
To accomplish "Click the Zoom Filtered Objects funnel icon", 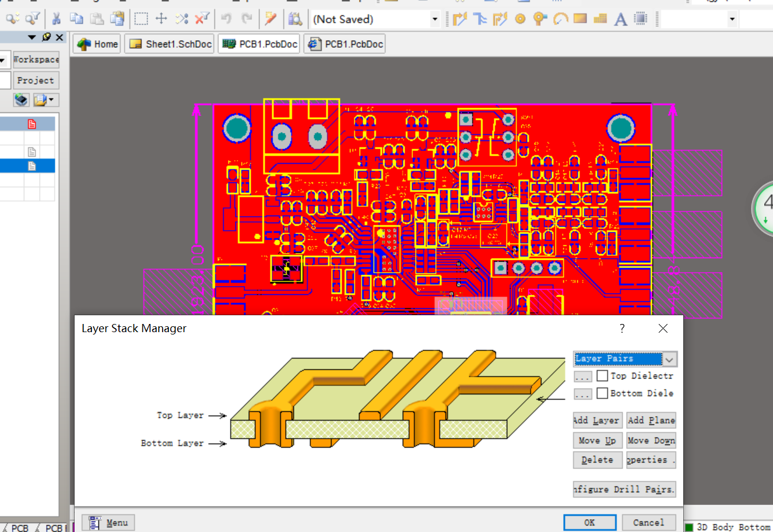I will coord(33,19).
